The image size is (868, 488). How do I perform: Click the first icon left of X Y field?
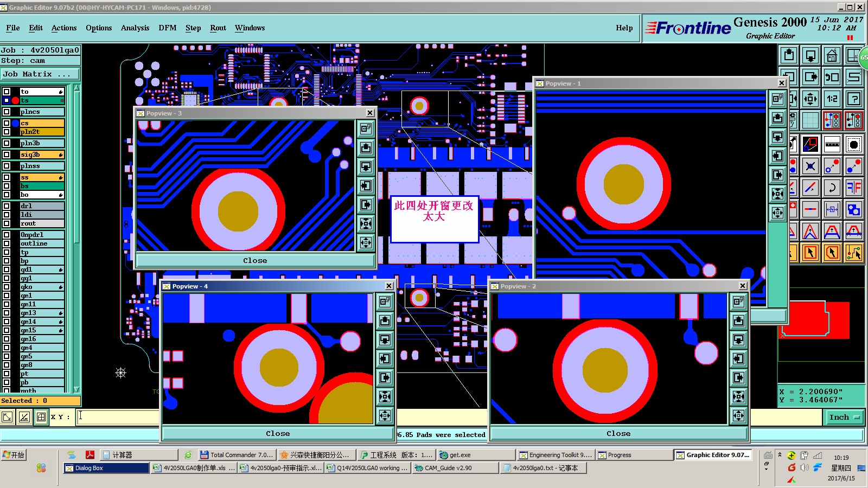point(8,417)
